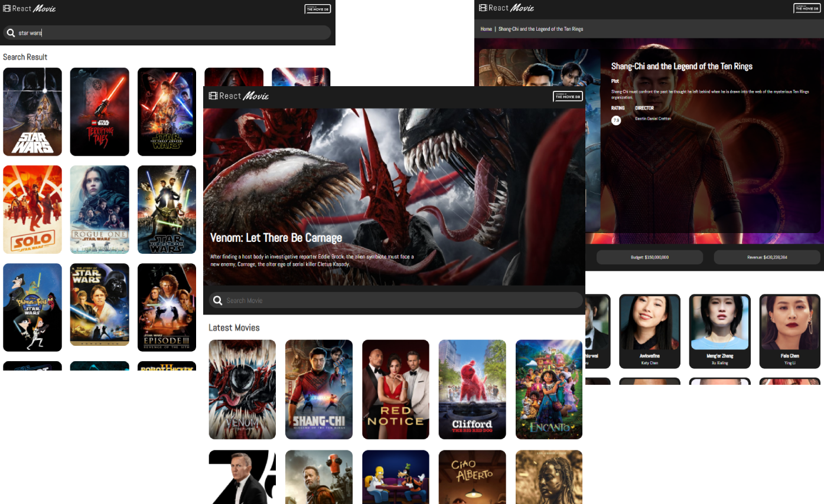Screen dimensions: 824x504
Task: Select the Solo: A Star Wars Story poster
Action: coord(32,210)
